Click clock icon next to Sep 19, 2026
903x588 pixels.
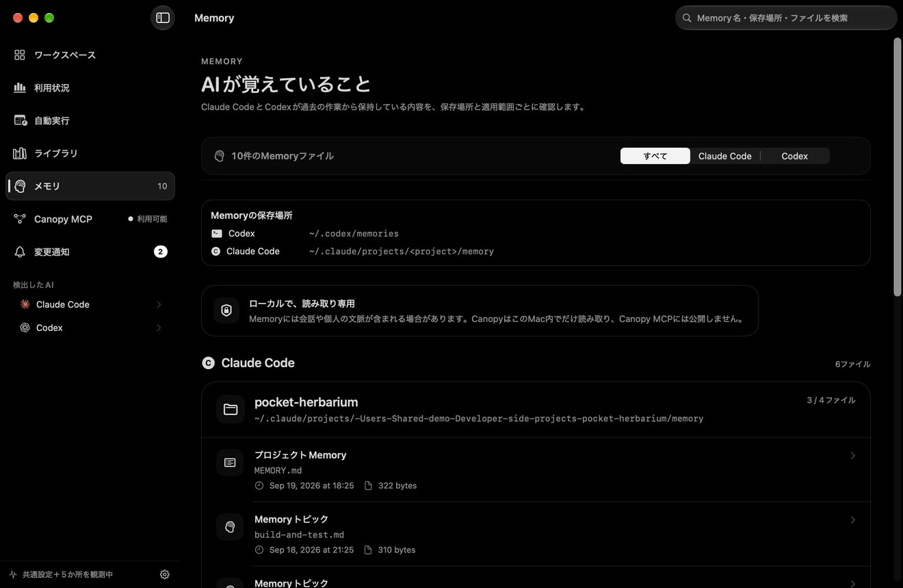259,485
